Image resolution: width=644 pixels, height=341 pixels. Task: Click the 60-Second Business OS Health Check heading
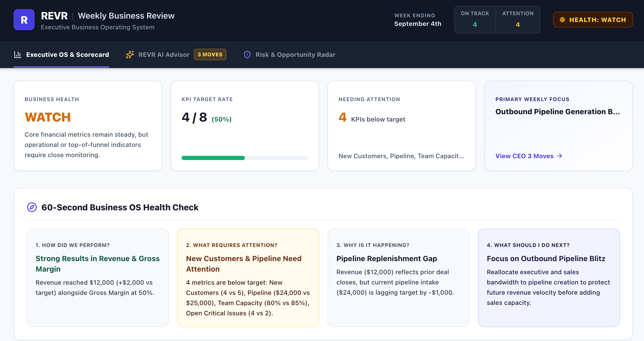(x=120, y=207)
